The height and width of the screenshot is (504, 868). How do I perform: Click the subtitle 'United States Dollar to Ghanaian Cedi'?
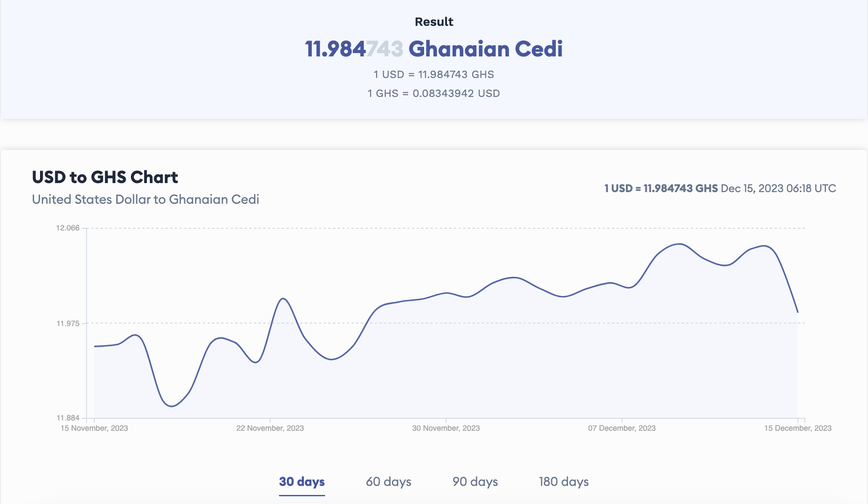coord(146,199)
